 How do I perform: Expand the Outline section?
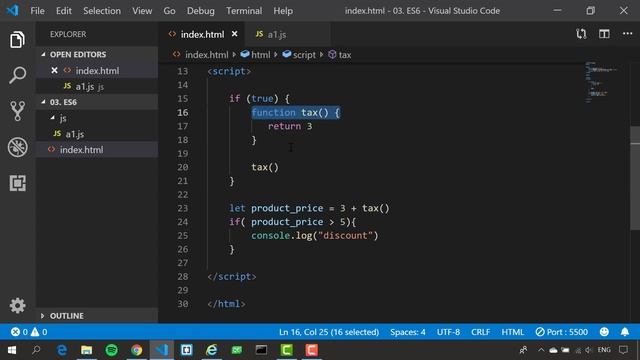pos(97,316)
